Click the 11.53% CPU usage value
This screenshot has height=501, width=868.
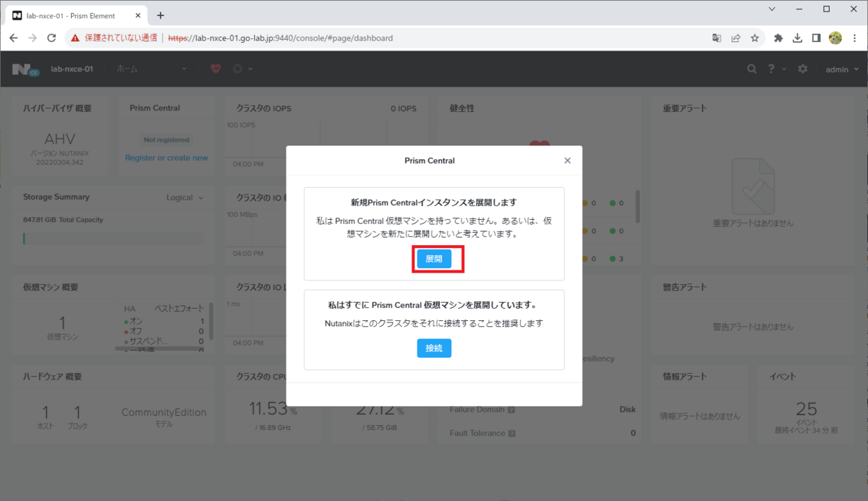(x=273, y=408)
